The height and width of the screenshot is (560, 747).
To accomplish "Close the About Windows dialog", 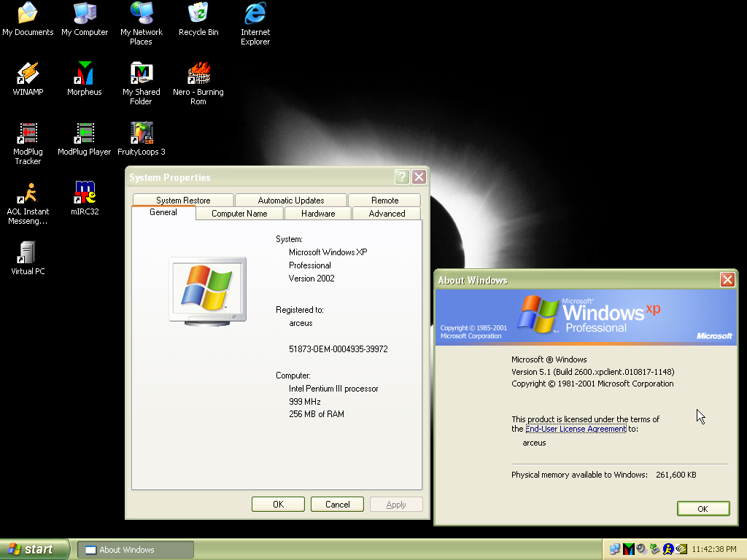I will 727,279.
